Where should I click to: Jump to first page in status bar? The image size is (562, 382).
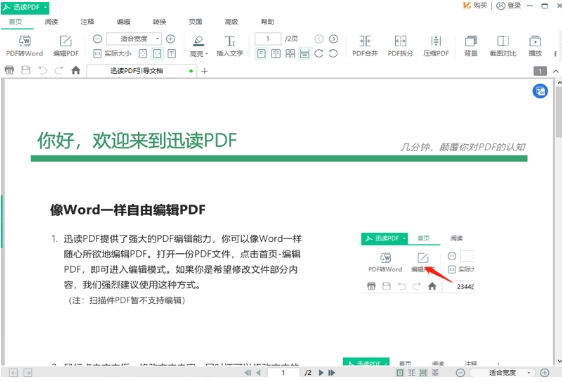[248, 373]
